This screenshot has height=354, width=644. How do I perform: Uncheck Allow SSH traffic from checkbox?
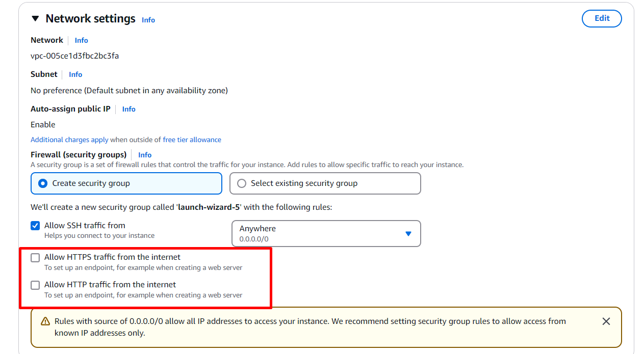[x=35, y=226]
